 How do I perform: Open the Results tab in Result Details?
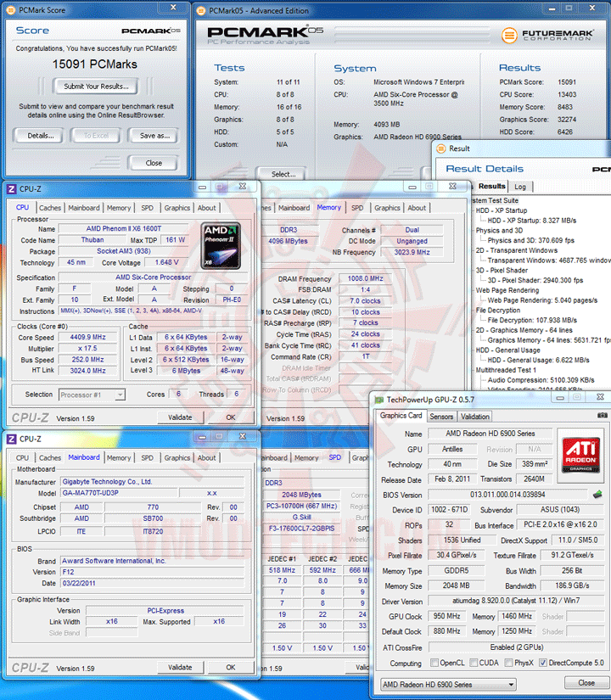click(491, 186)
